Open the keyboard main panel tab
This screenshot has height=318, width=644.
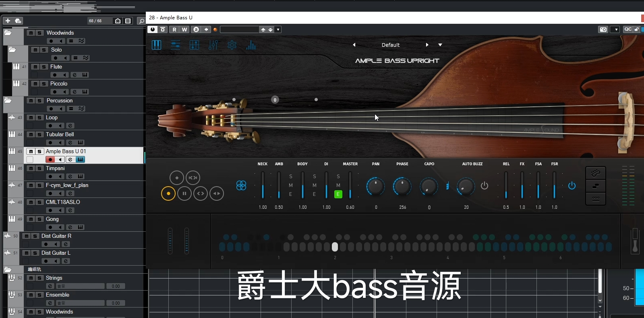point(156,45)
